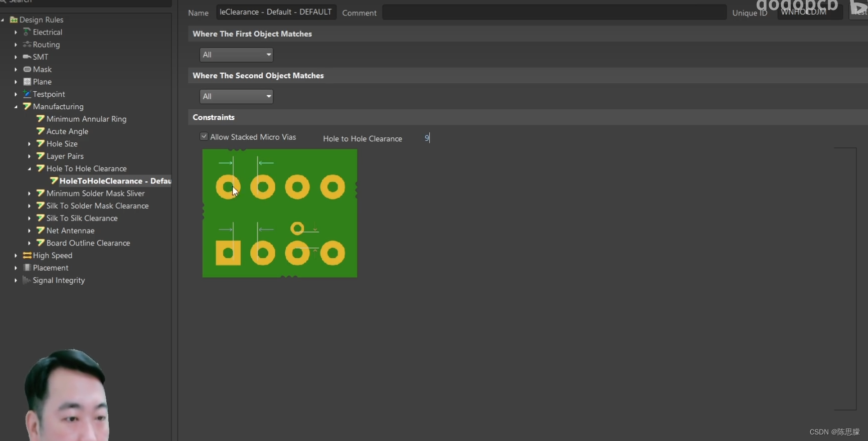Click the Acute Angle rule icon
Viewport: 868px width, 441px height.
tap(41, 131)
